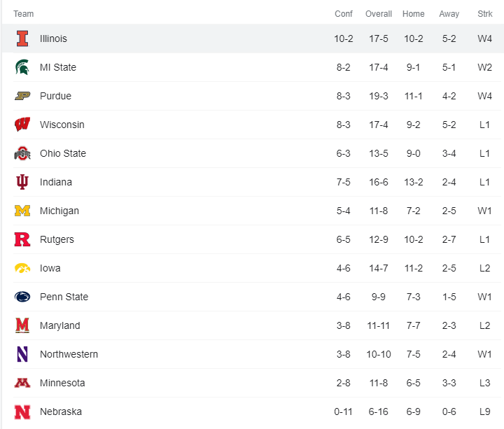Select the Minnesota team name
This screenshot has width=504, height=429.
click(62, 383)
